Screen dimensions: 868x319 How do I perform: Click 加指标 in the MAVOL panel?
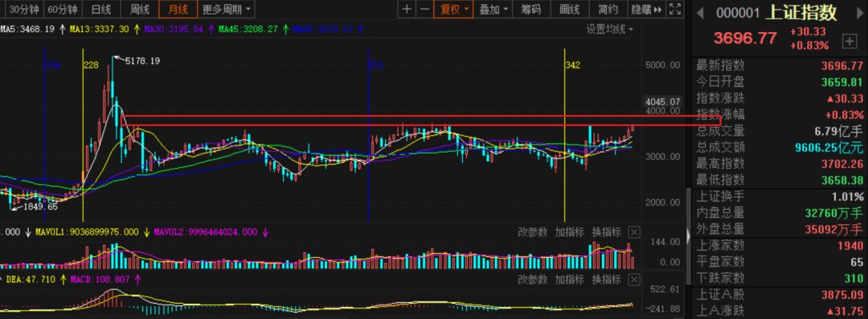[x=569, y=231]
